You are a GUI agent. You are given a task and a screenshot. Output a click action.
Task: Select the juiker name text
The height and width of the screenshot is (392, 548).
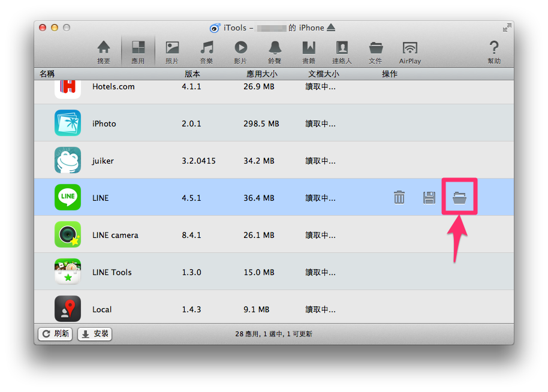click(x=103, y=161)
